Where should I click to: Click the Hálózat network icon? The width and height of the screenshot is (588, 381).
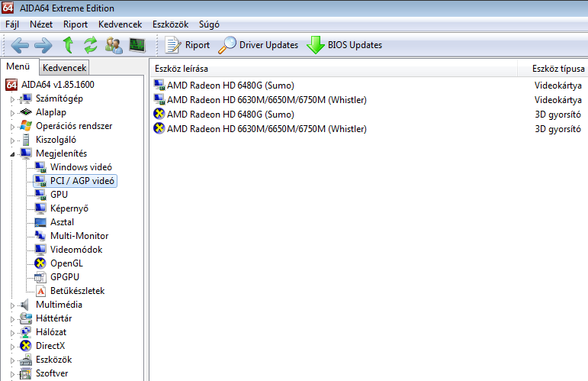[26, 332]
